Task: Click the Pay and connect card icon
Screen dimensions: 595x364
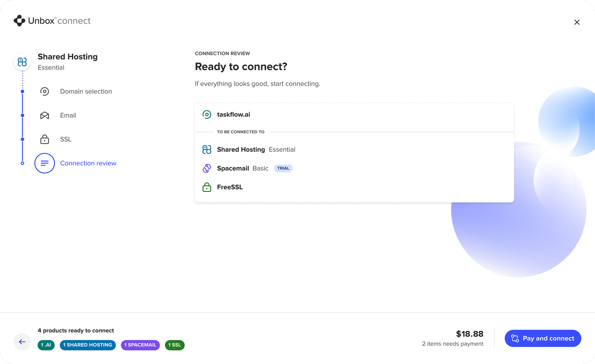Action: coord(515,338)
